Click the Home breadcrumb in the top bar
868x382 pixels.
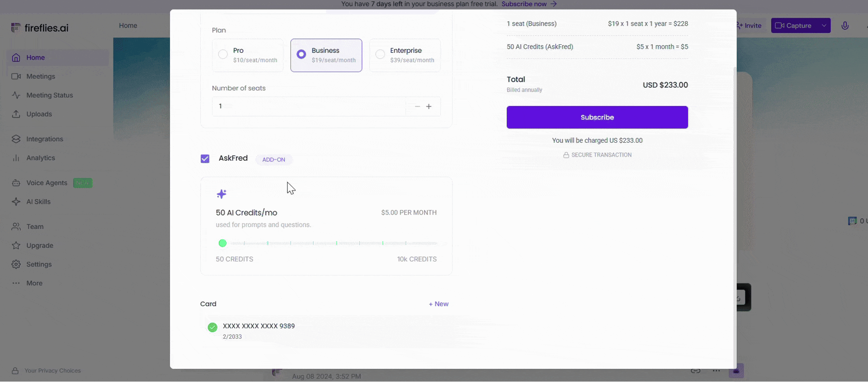click(x=128, y=26)
